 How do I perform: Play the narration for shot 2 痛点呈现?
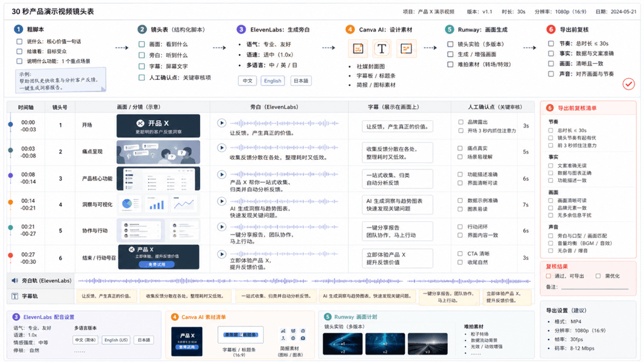pos(222,148)
